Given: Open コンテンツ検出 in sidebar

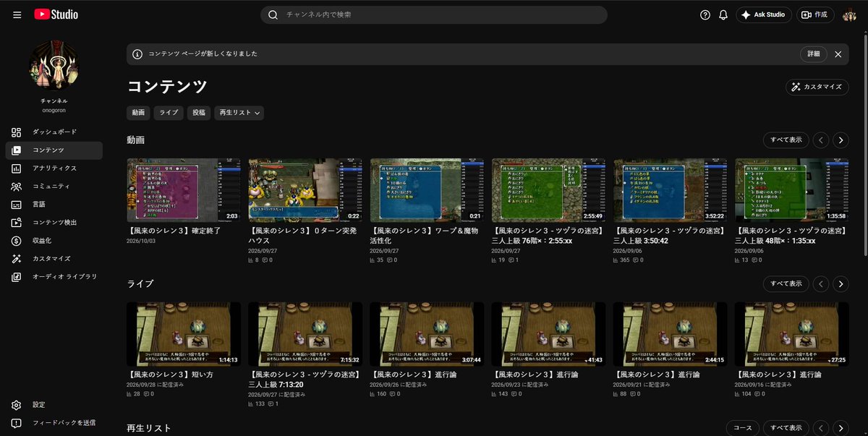Looking at the screenshot, I should 54,223.
